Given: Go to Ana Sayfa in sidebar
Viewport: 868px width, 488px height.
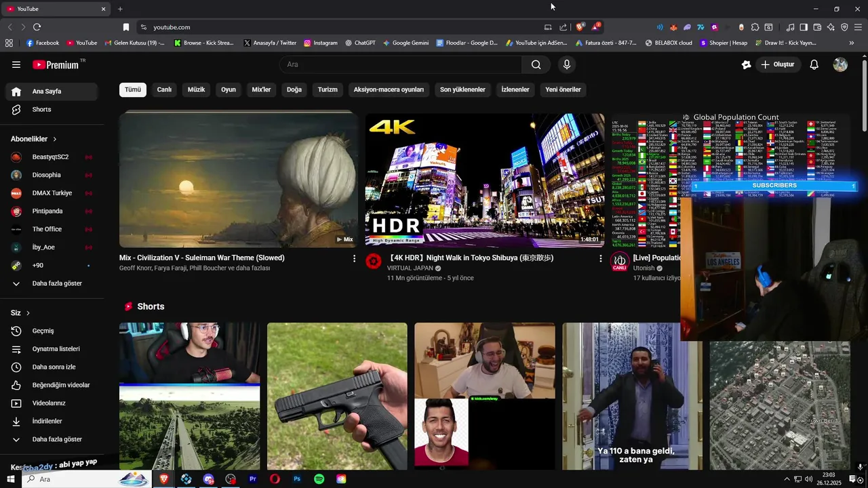Looking at the screenshot, I should 51,91.
